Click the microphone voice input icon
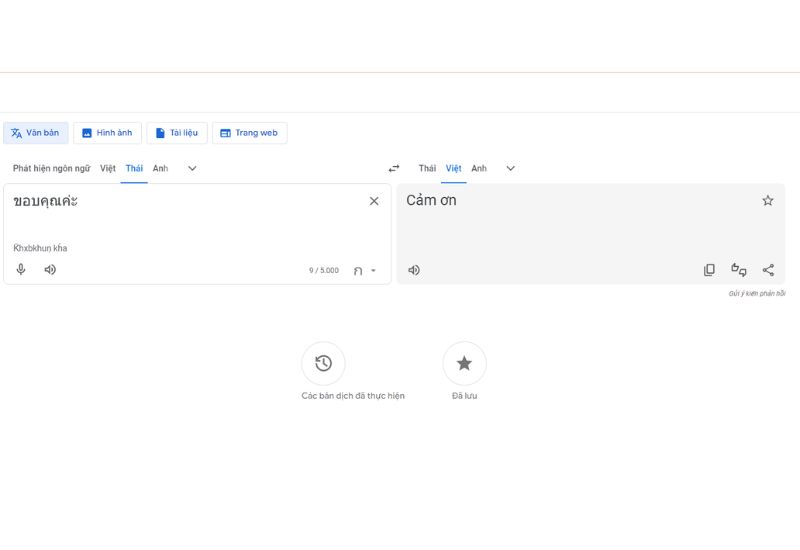The image size is (800, 550). (21, 270)
